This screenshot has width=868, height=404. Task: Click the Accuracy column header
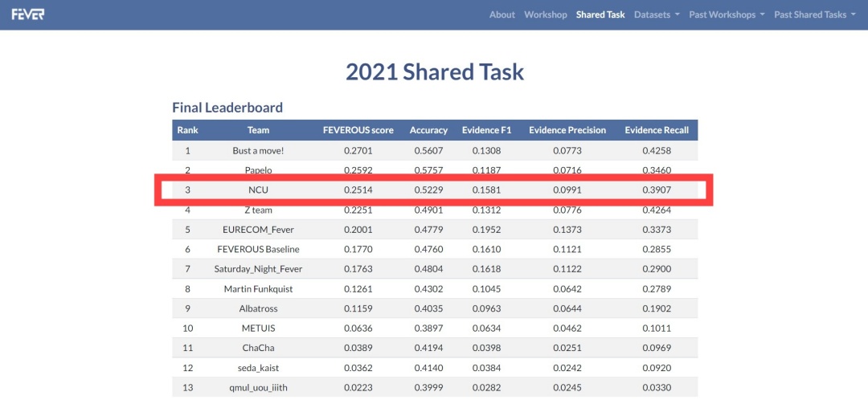click(x=428, y=130)
